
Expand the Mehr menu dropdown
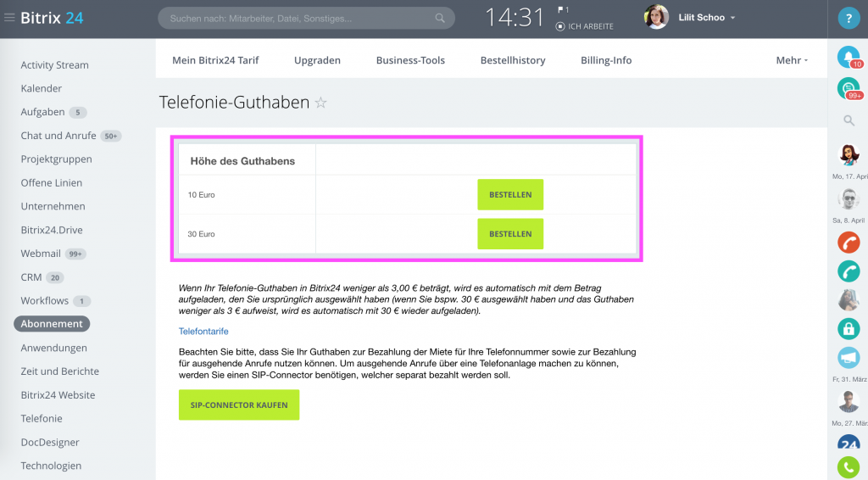point(792,60)
